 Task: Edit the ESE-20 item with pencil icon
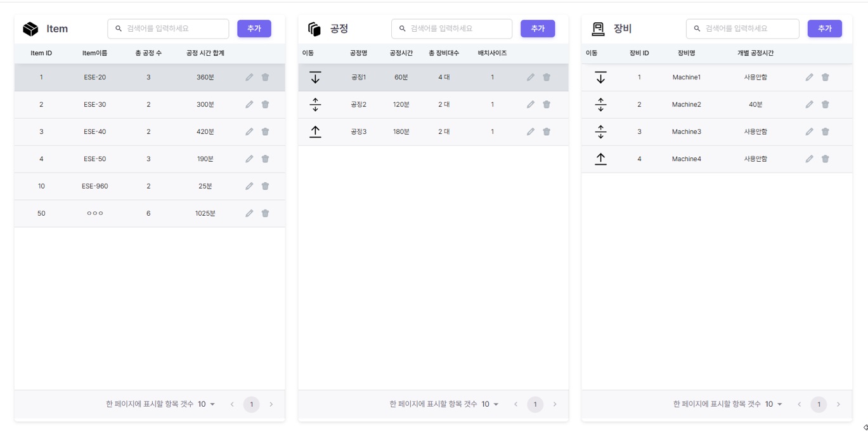coord(249,77)
